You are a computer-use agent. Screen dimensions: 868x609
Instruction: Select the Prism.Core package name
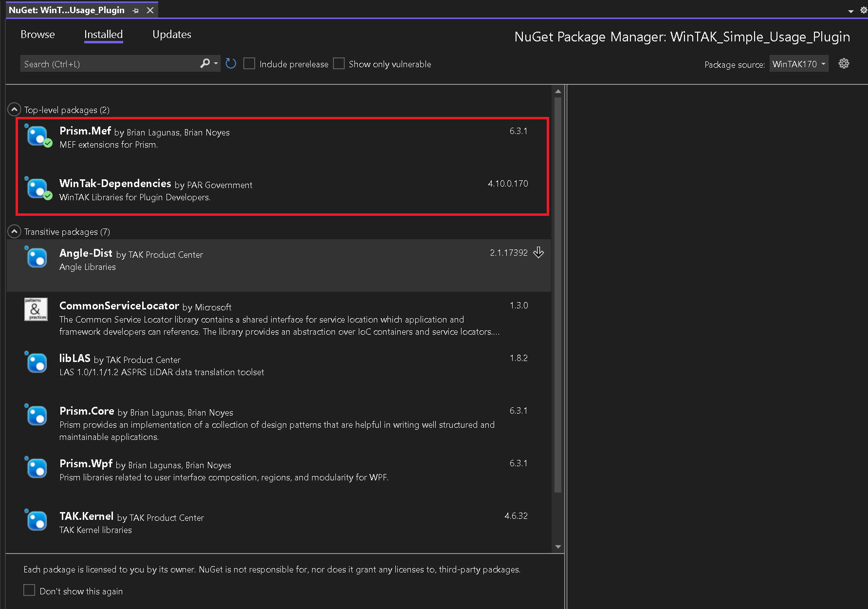coord(87,411)
